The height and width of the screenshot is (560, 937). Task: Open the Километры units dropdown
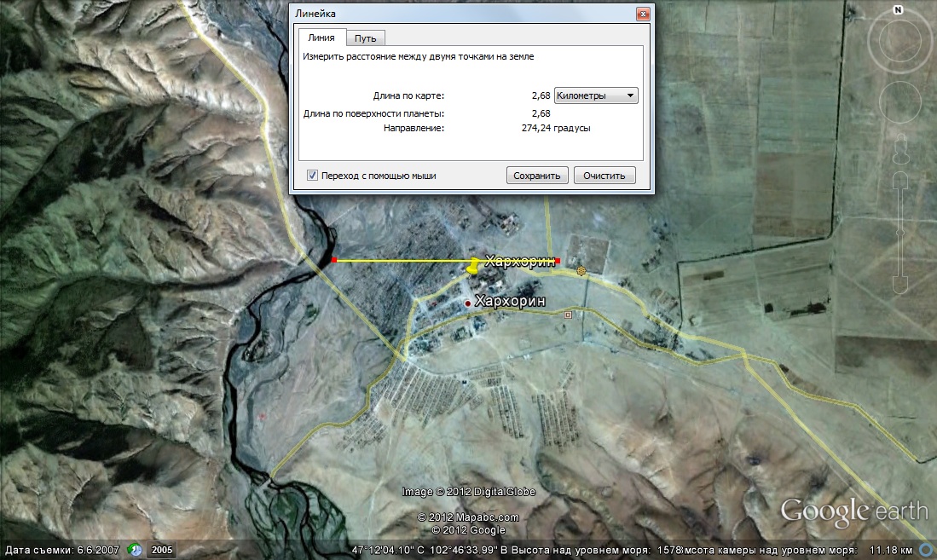(596, 95)
